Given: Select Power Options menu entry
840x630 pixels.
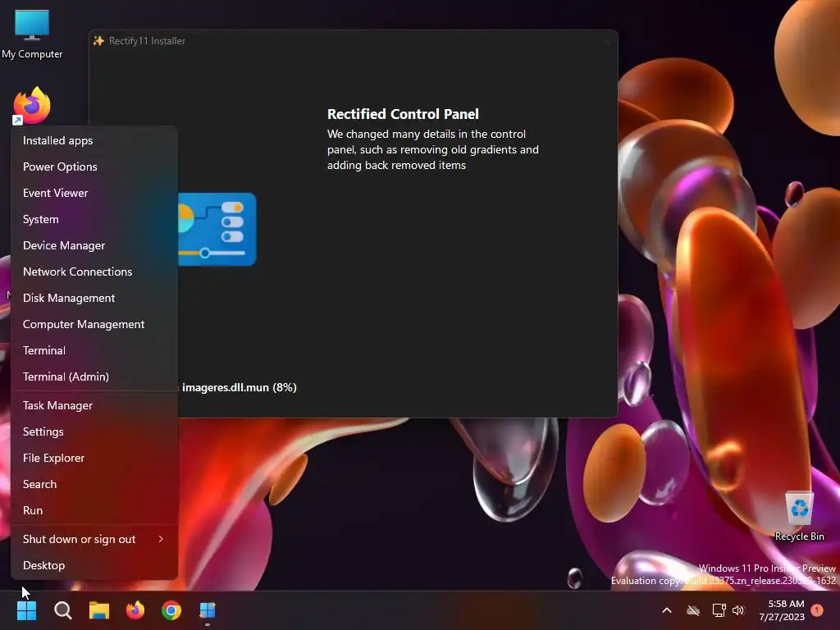Looking at the screenshot, I should 94,167.
